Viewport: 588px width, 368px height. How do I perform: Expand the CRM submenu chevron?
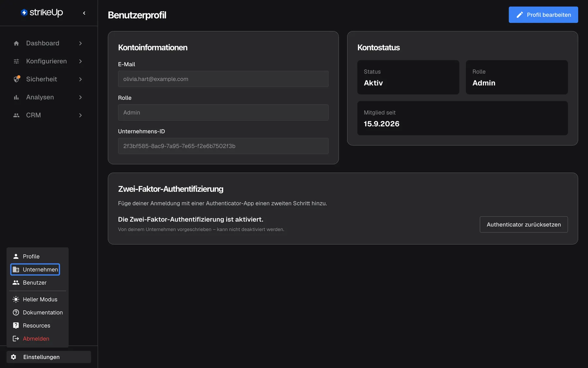coord(80,115)
